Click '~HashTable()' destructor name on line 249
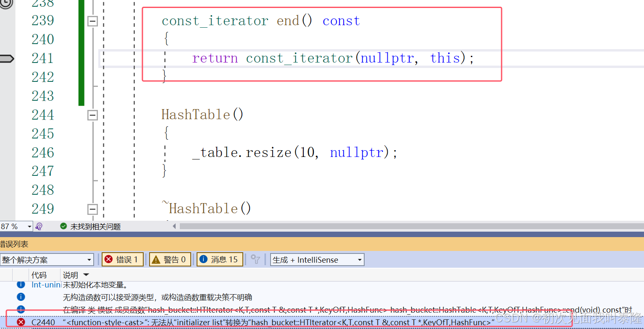Image resolution: width=644 pixels, height=329 pixels. (206, 209)
